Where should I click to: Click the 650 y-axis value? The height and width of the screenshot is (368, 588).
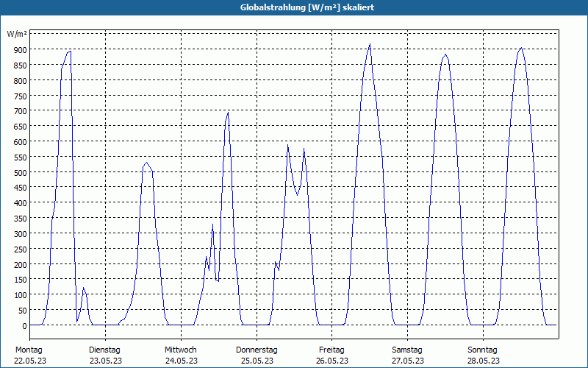tap(21, 127)
